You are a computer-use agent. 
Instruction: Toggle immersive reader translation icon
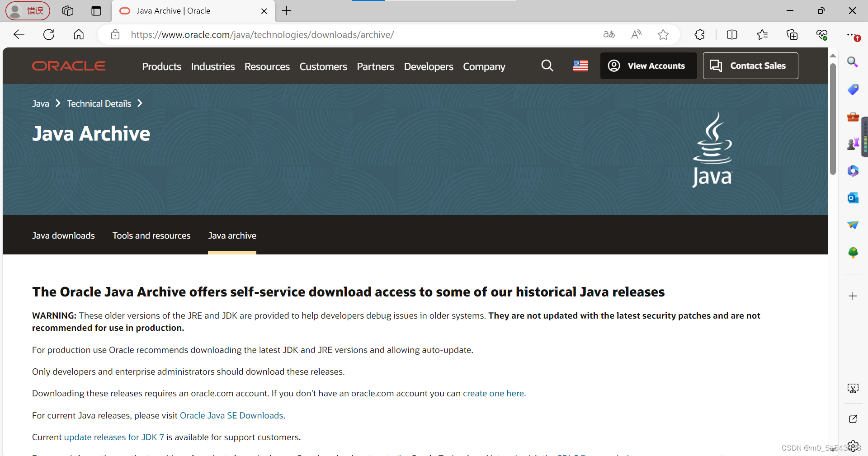609,34
